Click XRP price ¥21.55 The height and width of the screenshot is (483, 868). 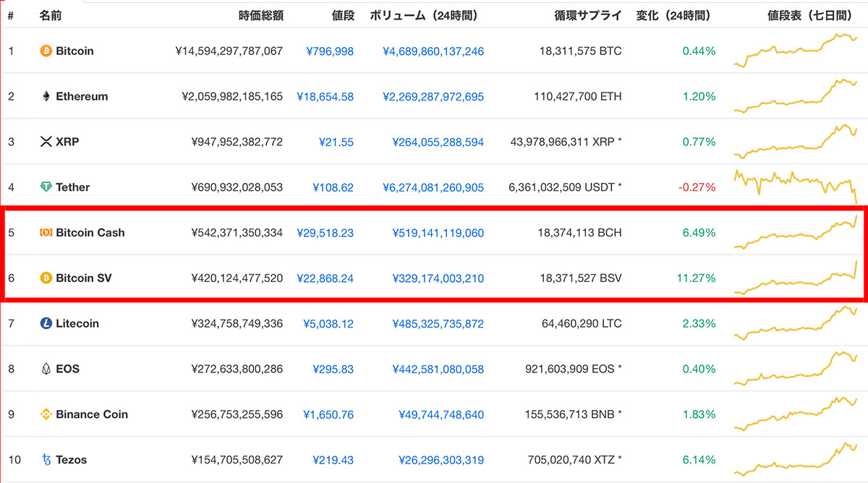tap(336, 142)
